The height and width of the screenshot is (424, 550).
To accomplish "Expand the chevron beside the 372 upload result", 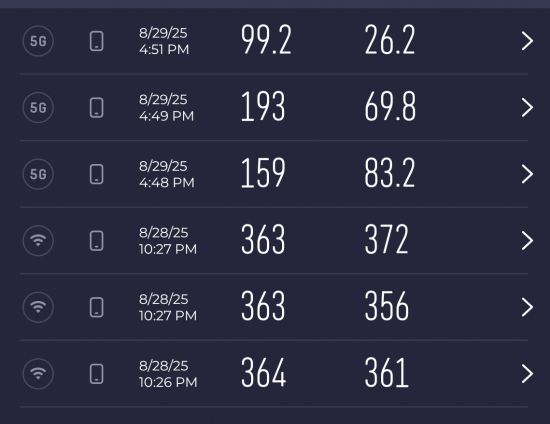I will 527,241.
